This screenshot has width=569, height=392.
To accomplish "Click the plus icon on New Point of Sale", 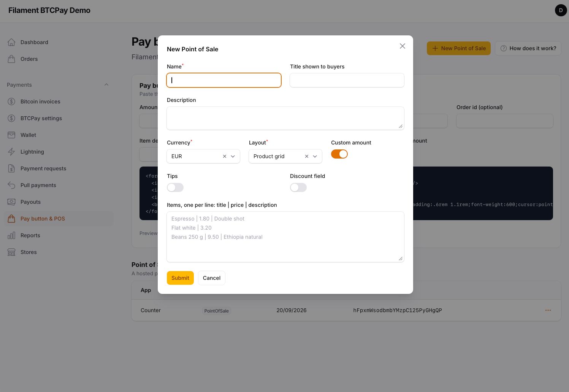I will [435, 48].
